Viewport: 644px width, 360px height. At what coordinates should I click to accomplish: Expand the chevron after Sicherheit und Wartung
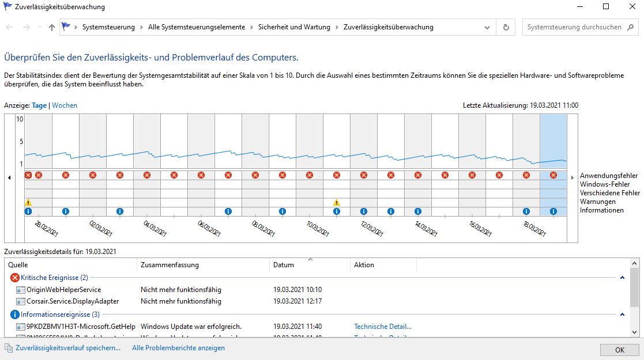[337, 27]
